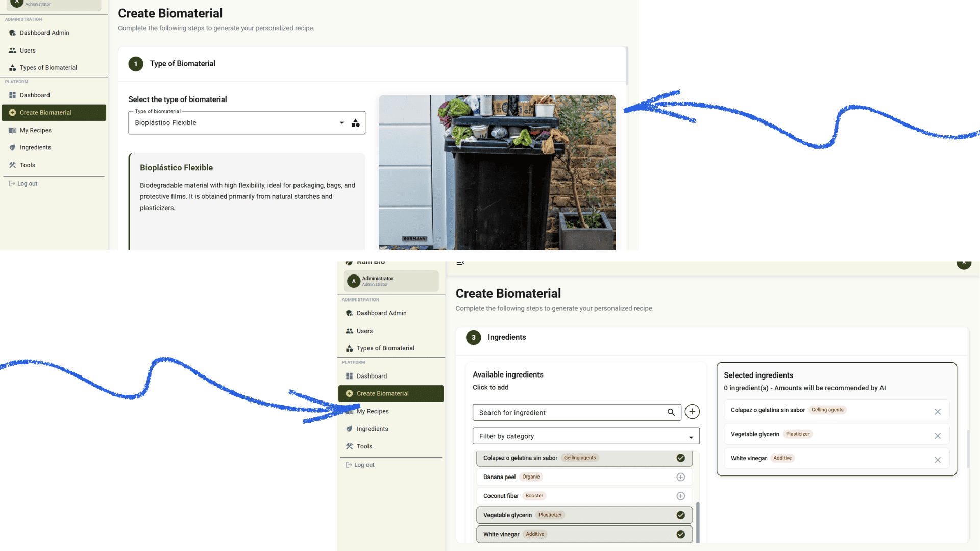Click the magnifying glass search icon
Screen dimensions: 980x551
point(671,412)
